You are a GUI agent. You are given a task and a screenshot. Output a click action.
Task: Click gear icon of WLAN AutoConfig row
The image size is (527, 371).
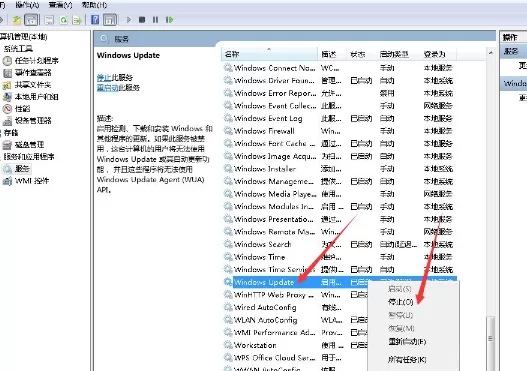228,320
